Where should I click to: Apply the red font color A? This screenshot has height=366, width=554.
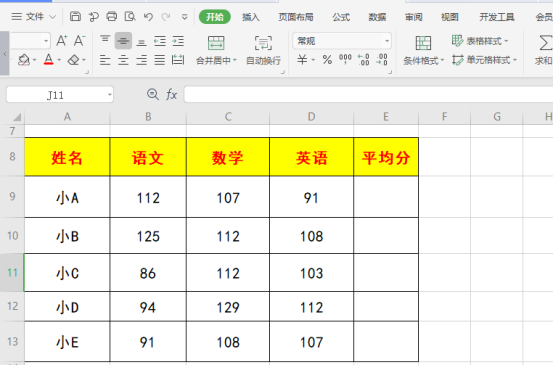point(49,60)
